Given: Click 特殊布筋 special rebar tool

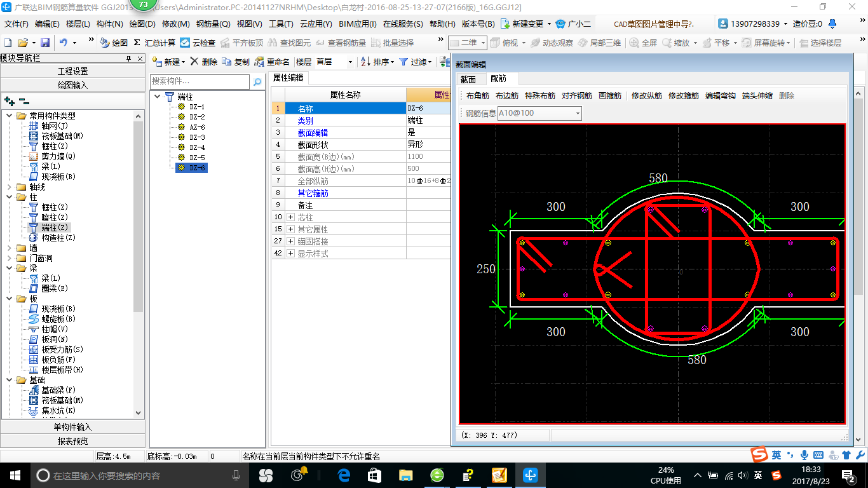Looking at the screenshot, I should click(540, 96).
